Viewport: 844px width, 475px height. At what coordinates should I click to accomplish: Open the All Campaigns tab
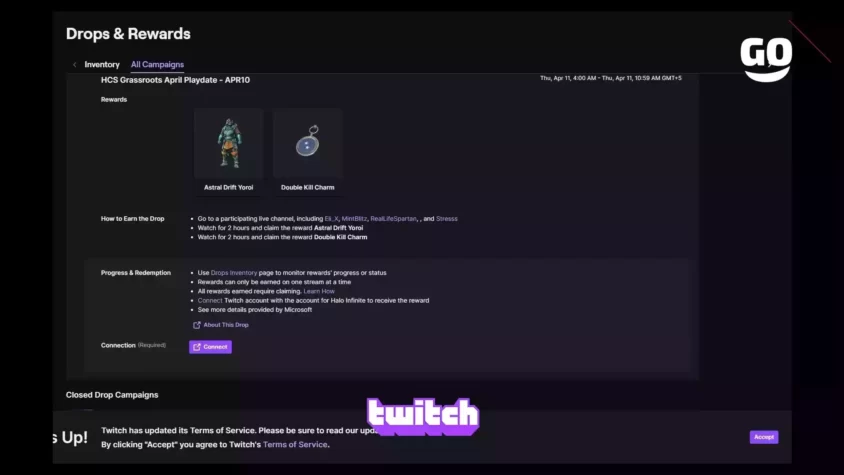[x=157, y=65]
